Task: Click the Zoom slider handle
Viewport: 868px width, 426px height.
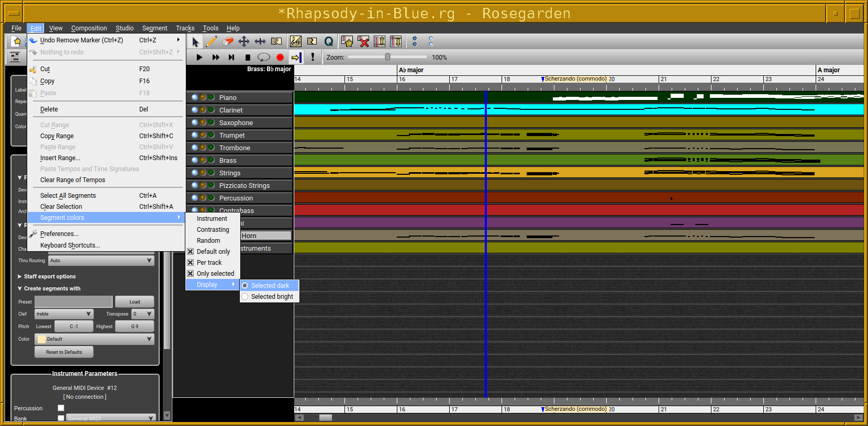Action: [387, 57]
